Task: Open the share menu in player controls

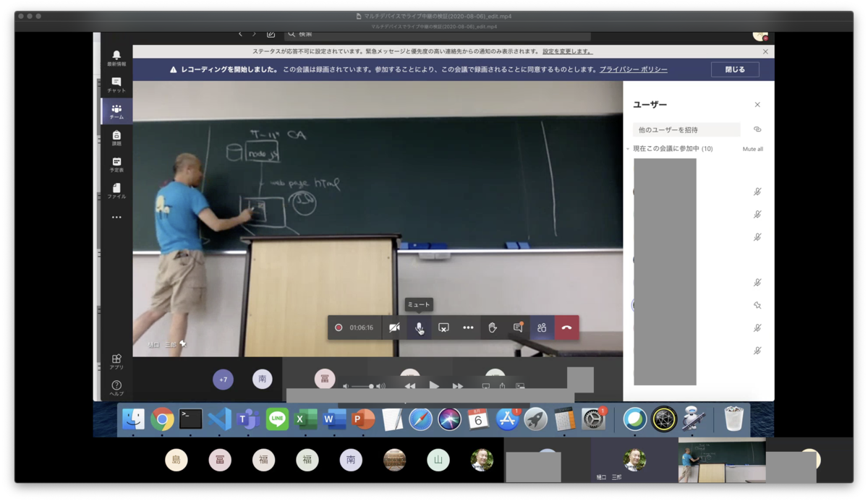Action: pos(502,386)
